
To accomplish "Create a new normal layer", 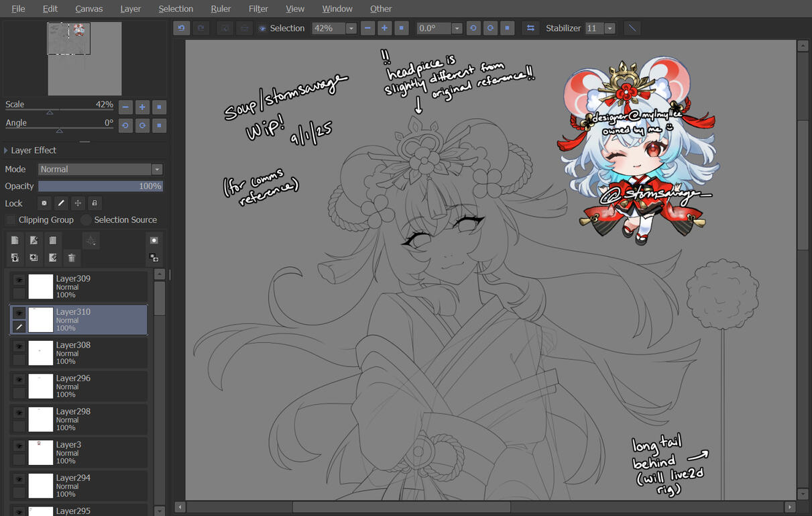I will (15, 240).
